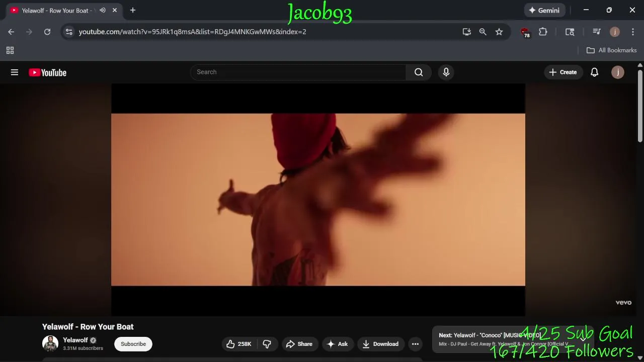The image size is (644, 362).
Task: Click the site information icon in address bar
Action: [x=69, y=32]
